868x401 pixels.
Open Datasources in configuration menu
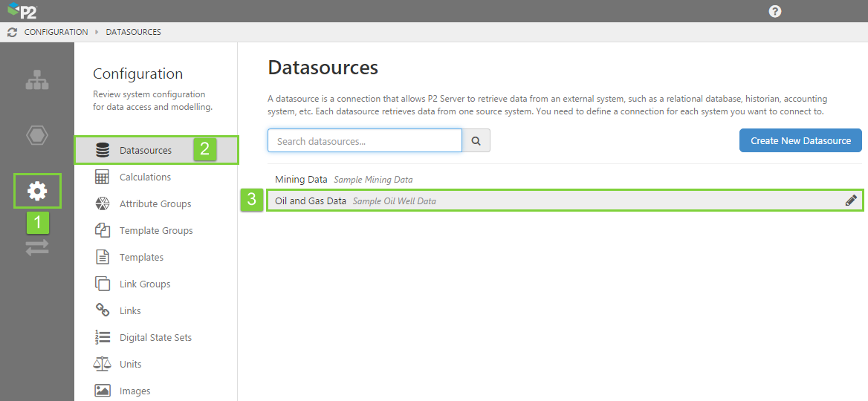coord(146,150)
